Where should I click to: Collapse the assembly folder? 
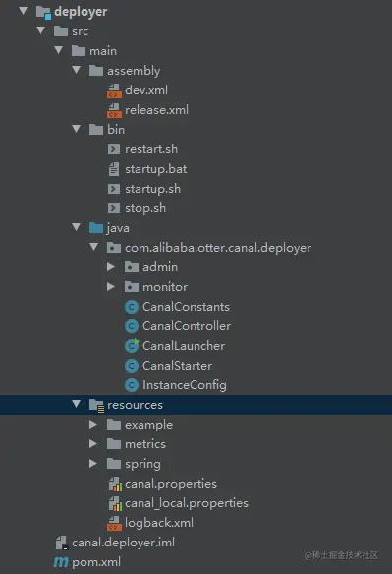tap(76, 70)
